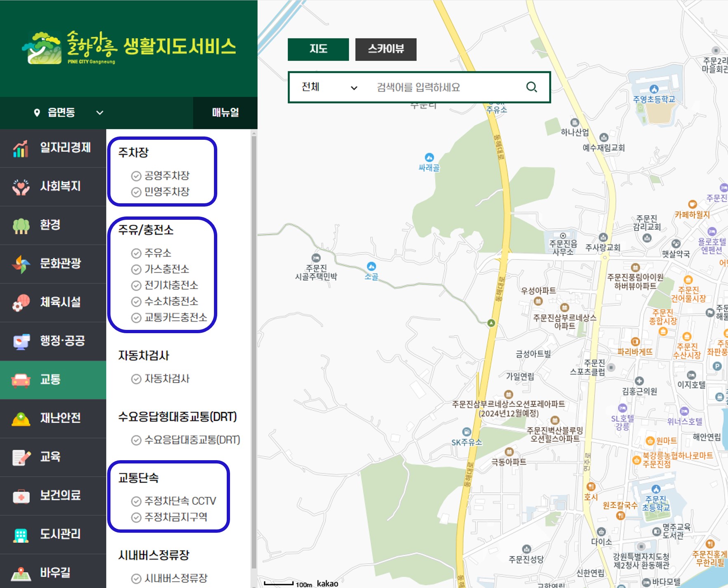Switch to 지도 map view tab
This screenshot has width=728, height=588.
click(318, 49)
